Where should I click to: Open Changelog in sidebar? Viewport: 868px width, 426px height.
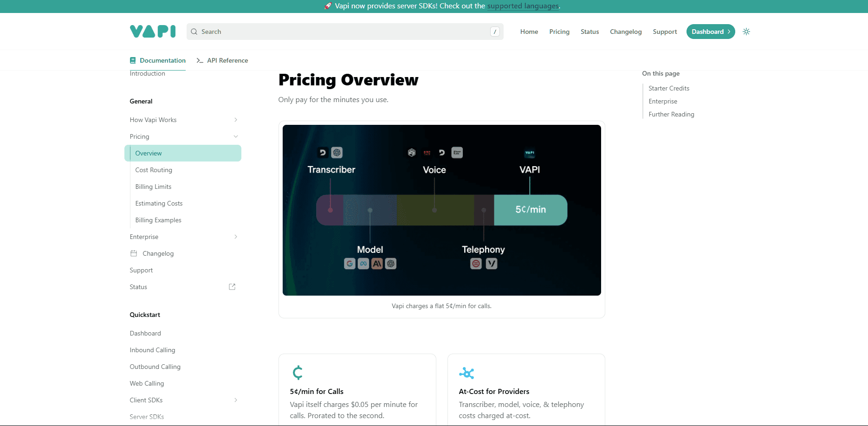coord(158,253)
